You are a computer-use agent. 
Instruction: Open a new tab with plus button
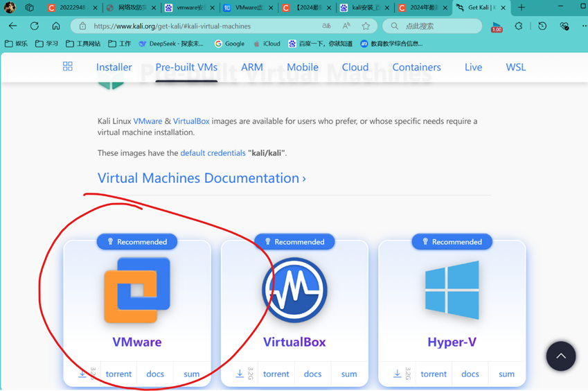pyautogui.click(x=522, y=8)
